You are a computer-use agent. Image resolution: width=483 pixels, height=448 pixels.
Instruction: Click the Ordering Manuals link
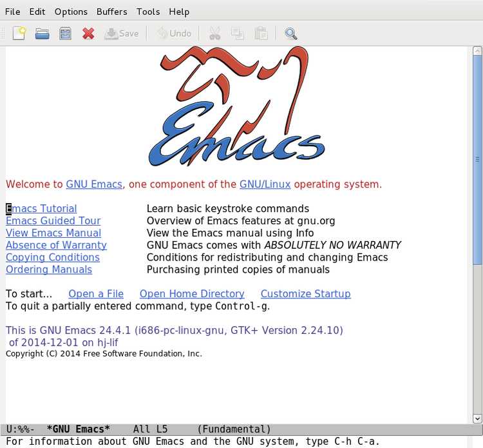click(49, 269)
